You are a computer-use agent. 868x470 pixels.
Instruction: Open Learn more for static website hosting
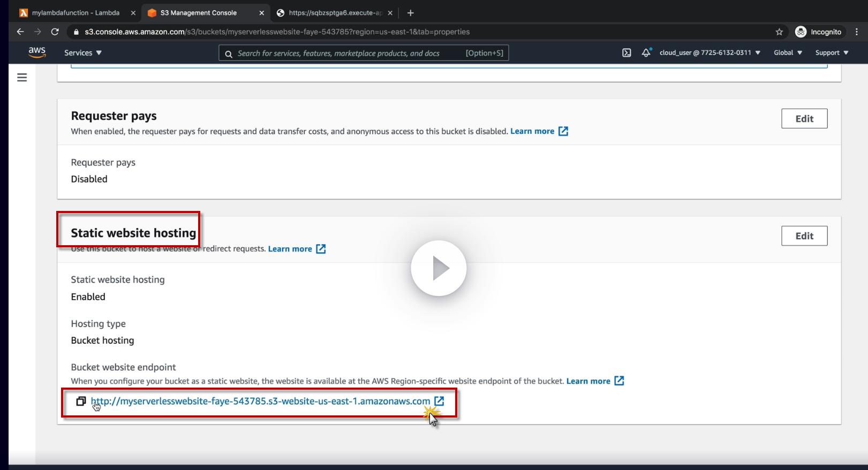point(290,249)
